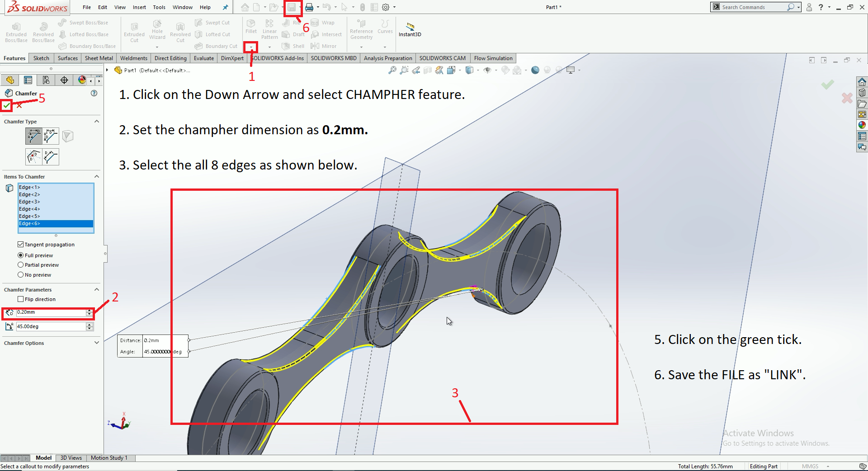Screen dimensions: 868x471
Task: Pin the menu bar with pushpin
Action: [225, 7]
